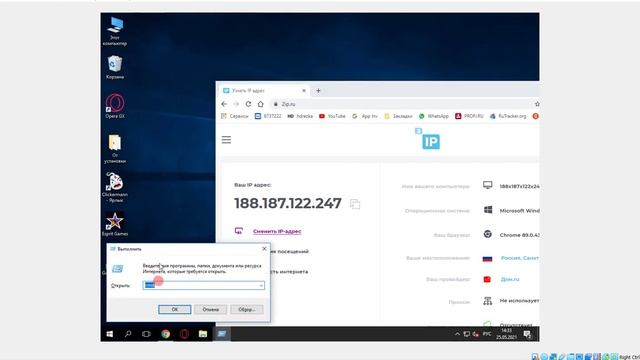Go forward in Chrome
Screen dimensions: 640x360
236,104
